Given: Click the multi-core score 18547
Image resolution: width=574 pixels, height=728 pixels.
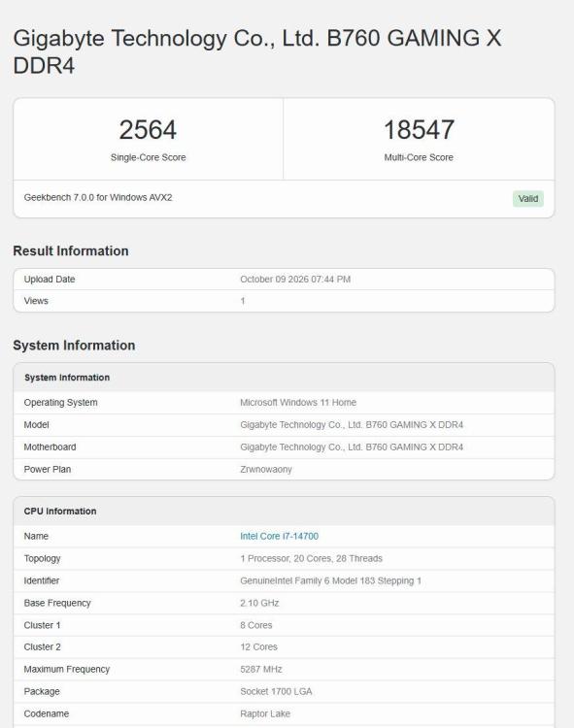Looking at the screenshot, I should point(419,129).
